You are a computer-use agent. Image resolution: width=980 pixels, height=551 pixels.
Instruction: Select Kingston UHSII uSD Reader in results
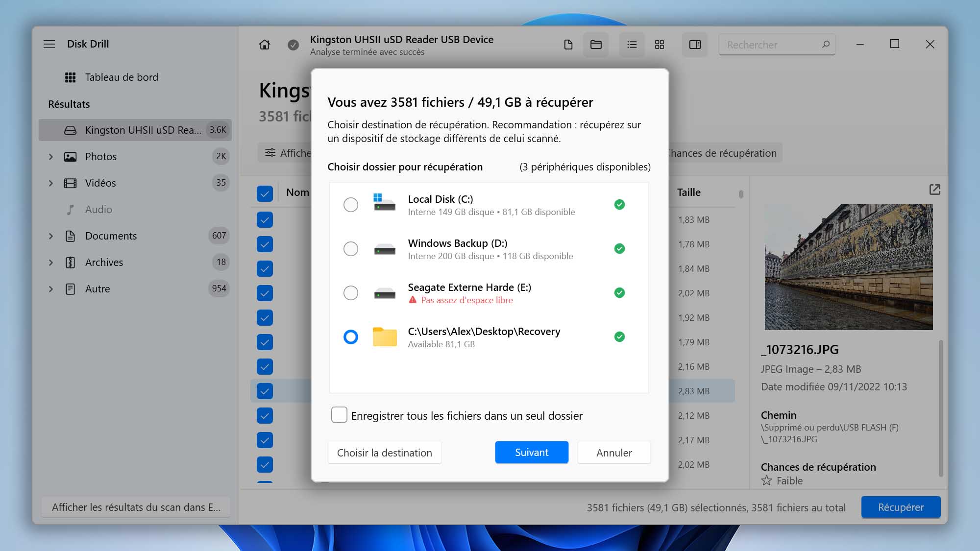click(x=135, y=130)
